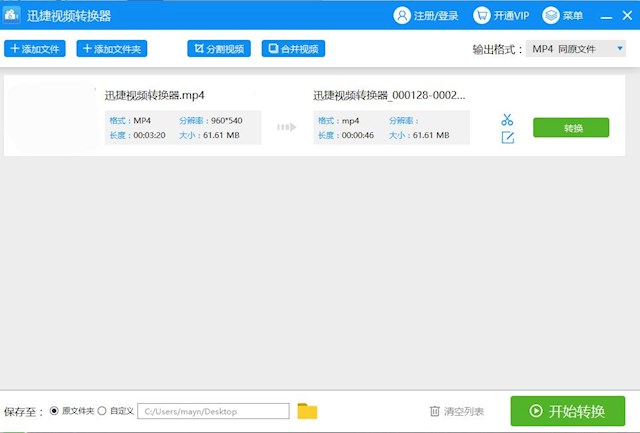Click the save path field C:/Users/mayn/Desktop
The image size is (640, 433).
pyautogui.click(x=213, y=411)
